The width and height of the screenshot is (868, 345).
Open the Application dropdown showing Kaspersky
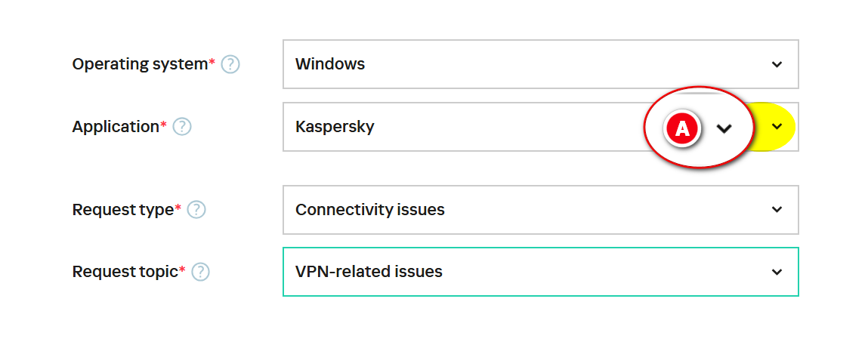tap(541, 127)
